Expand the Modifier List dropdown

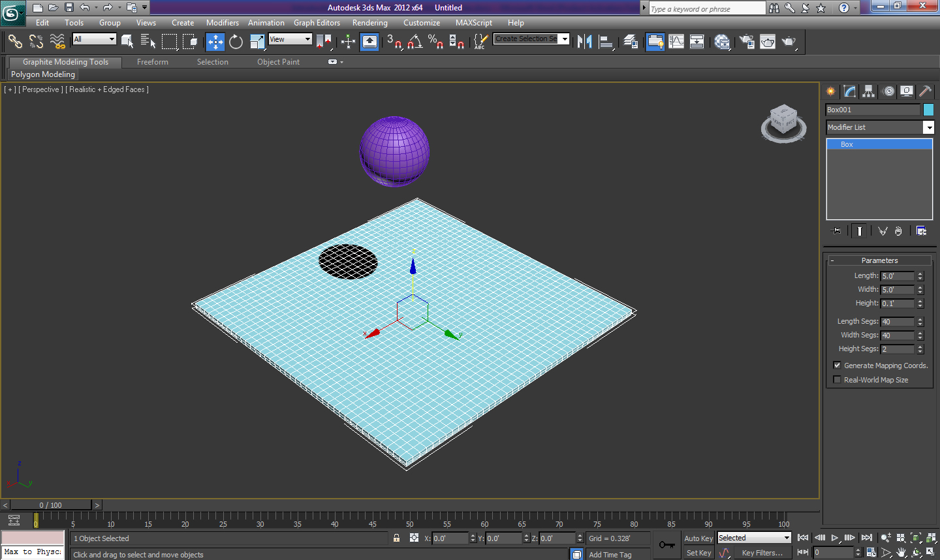coord(928,127)
